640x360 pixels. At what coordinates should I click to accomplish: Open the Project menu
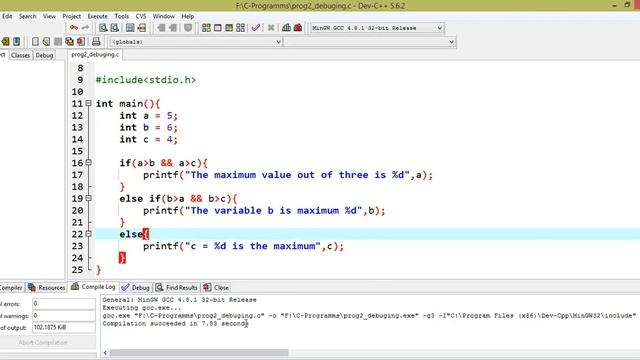click(x=71, y=16)
